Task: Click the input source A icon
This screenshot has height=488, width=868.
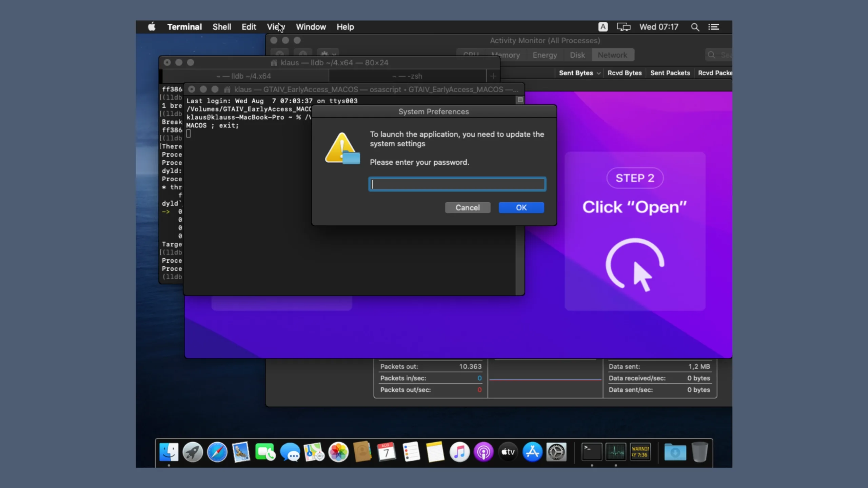Action: tap(603, 27)
